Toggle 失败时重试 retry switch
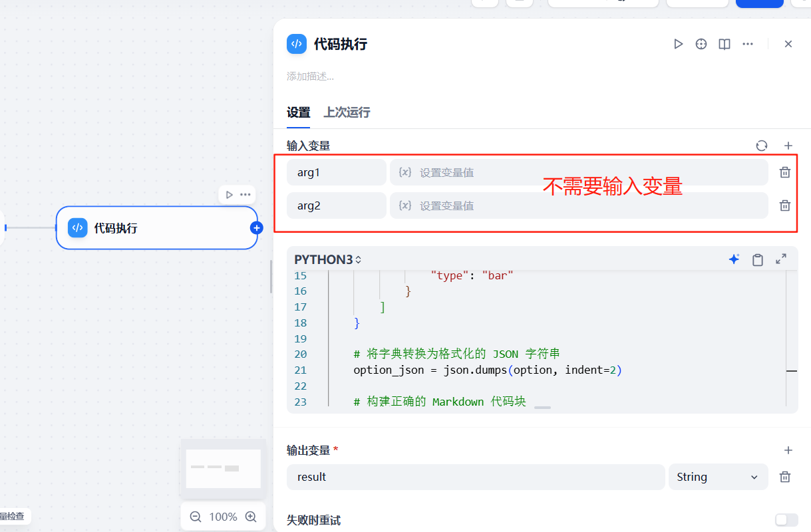 786,520
